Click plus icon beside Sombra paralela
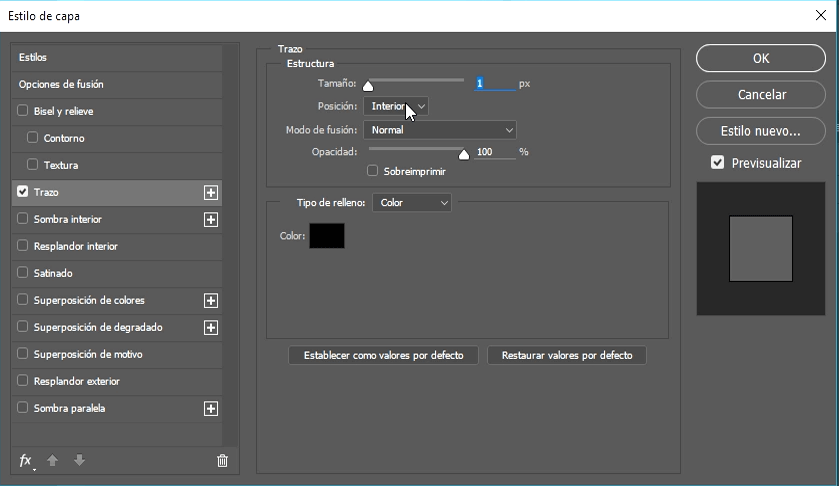Screen dimensions: 839x486 211,409
